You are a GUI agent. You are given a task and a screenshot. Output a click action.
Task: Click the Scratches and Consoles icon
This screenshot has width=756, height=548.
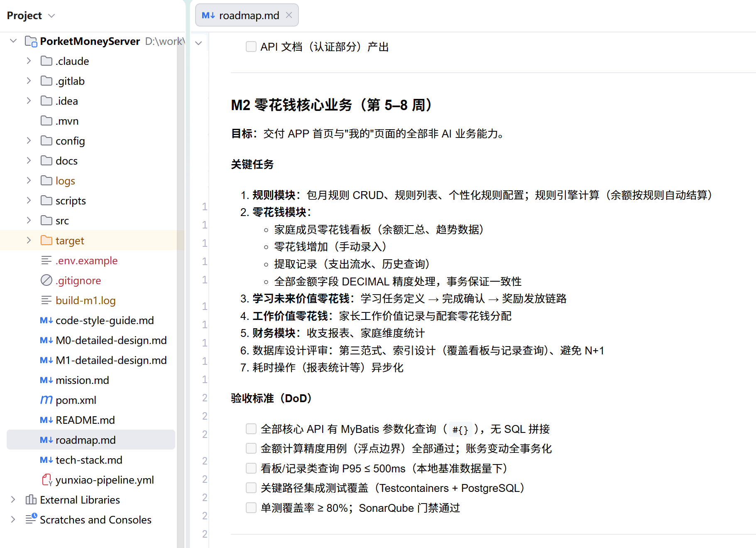[31, 519]
